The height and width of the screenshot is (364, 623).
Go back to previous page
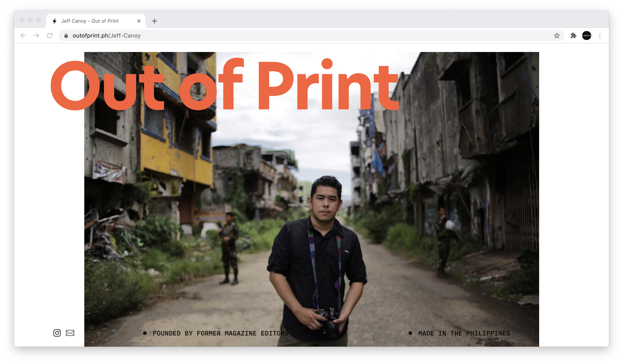[23, 35]
